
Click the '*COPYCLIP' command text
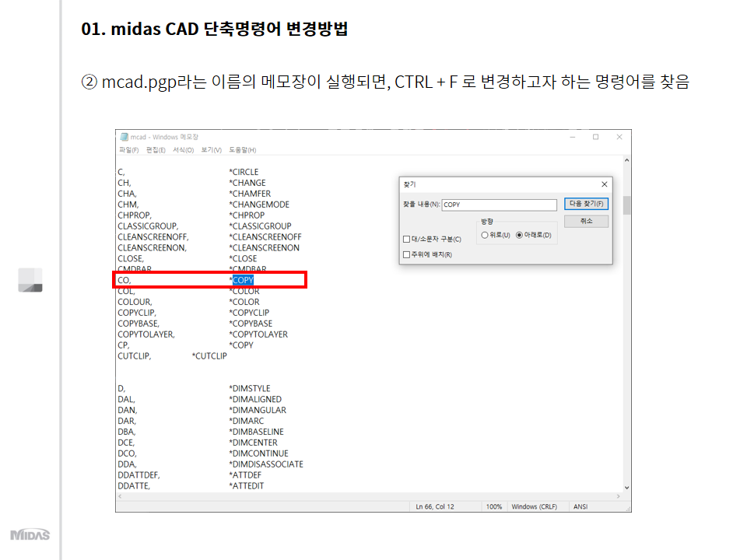[249, 313]
